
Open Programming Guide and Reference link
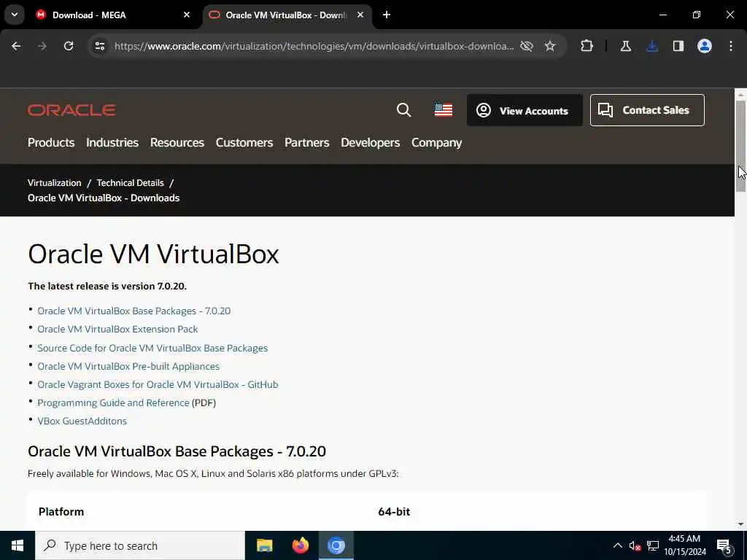coord(113,402)
